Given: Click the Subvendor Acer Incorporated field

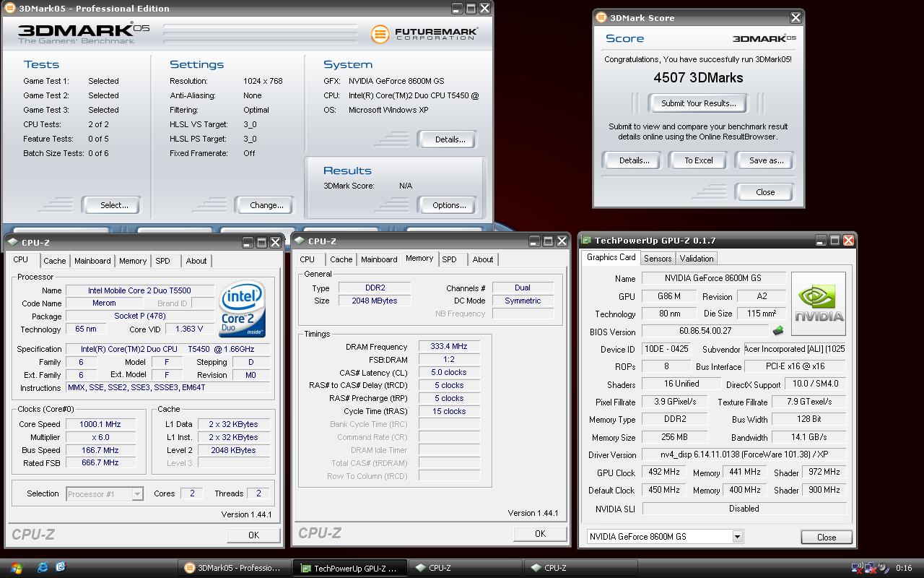Looking at the screenshot, I should pyautogui.click(x=795, y=349).
